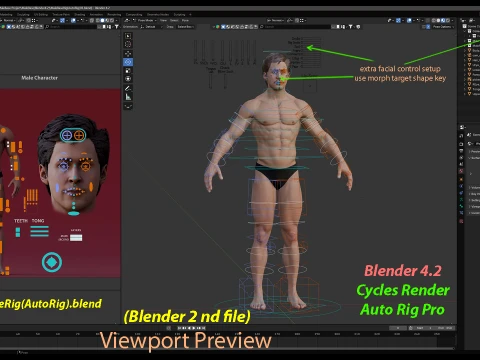Open the red World properties tab
The width and height of the screenshot is (480, 360).
pos(461,171)
